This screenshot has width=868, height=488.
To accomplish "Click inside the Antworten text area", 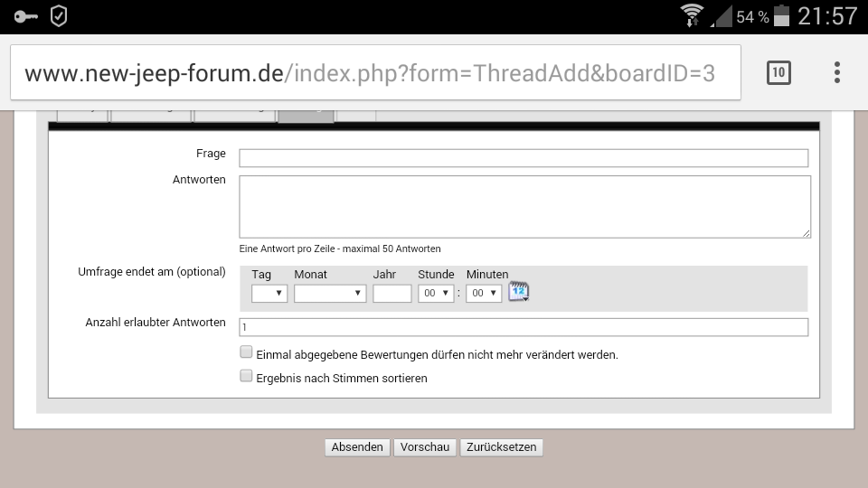I will click(x=524, y=207).
